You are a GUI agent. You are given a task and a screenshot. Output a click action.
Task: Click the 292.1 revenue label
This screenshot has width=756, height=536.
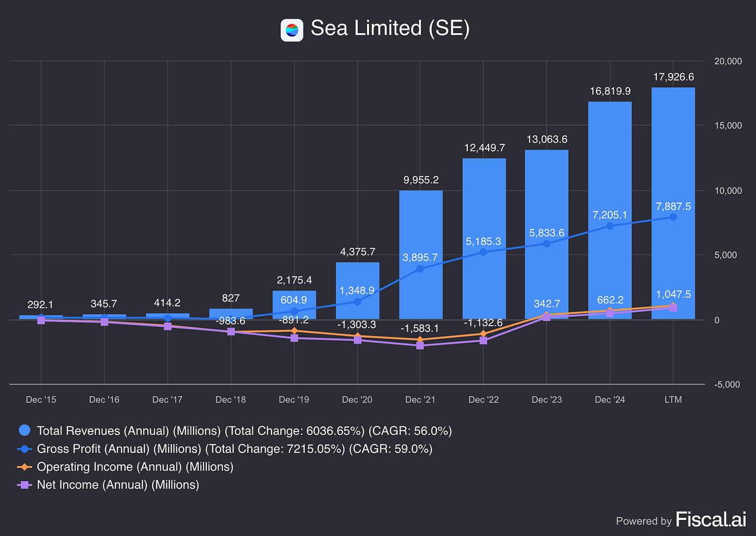point(40,305)
